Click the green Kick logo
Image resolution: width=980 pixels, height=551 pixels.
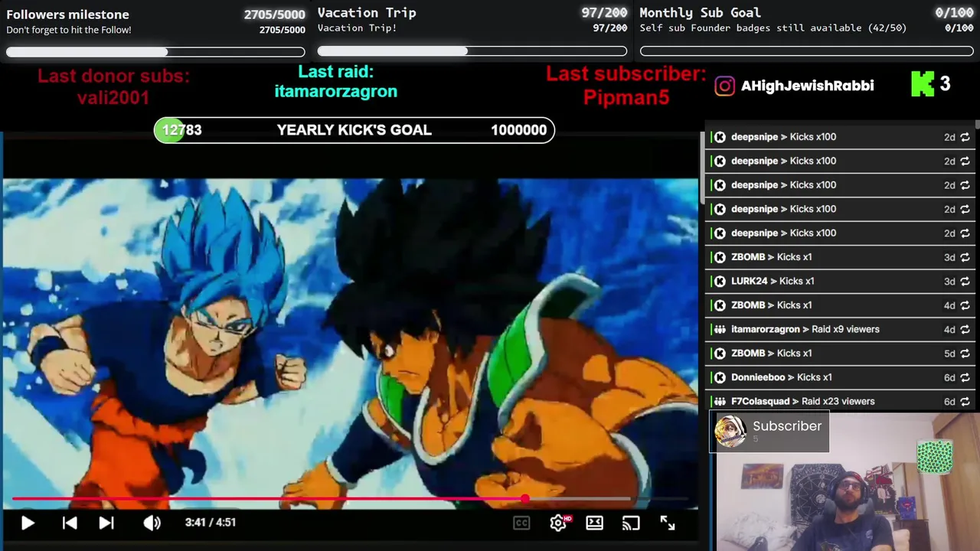pos(923,84)
